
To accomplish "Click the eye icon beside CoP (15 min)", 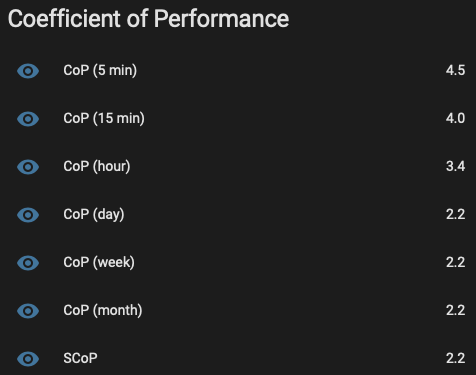I will (28, 119).
